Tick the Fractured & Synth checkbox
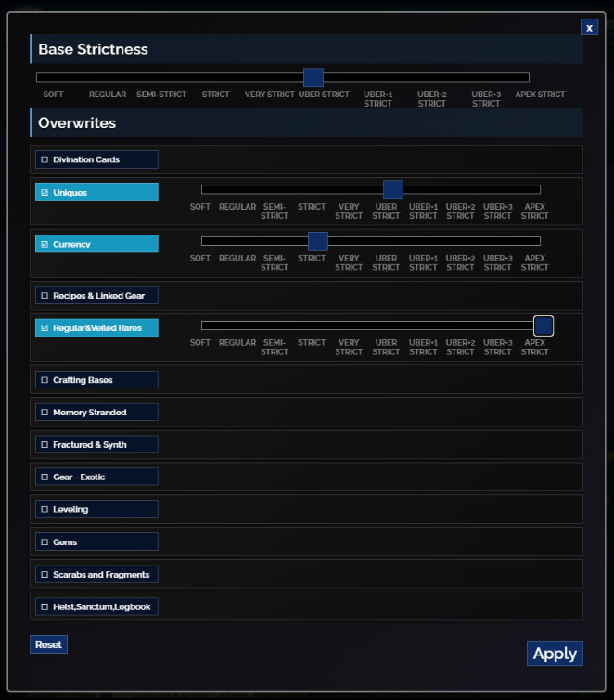This screenshot has width=614, height=700. click(x=96, y=444)
